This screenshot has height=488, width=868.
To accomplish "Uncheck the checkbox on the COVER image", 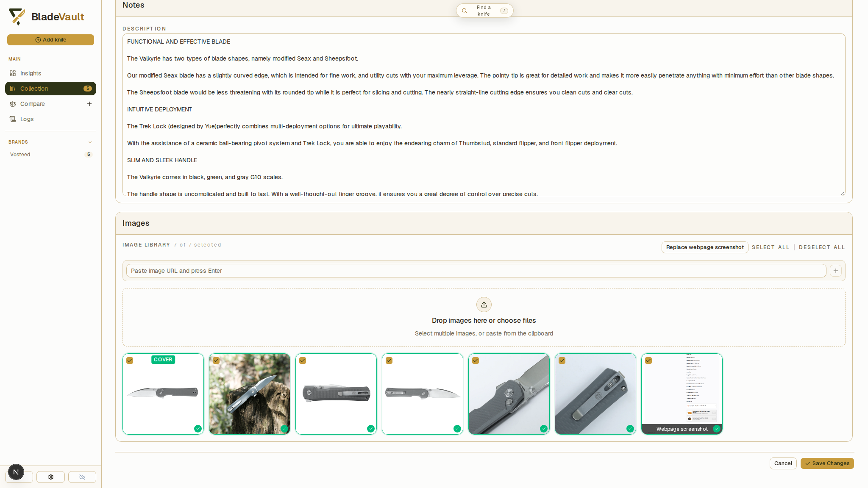I will (x=130, y=360).
